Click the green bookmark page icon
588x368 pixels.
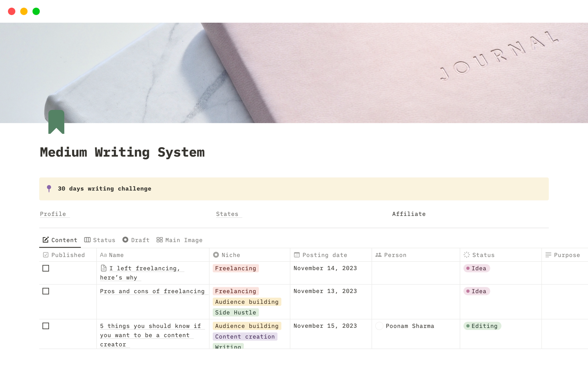coord(56,122)
